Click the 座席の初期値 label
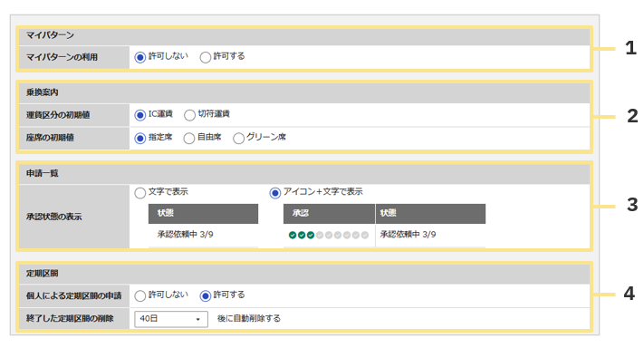 (50, 138)
